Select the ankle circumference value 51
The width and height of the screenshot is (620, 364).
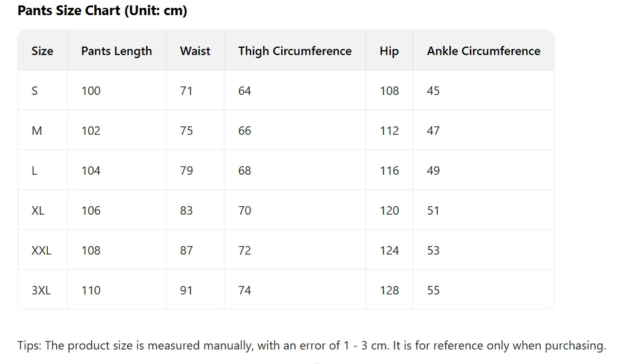(433, 210)
